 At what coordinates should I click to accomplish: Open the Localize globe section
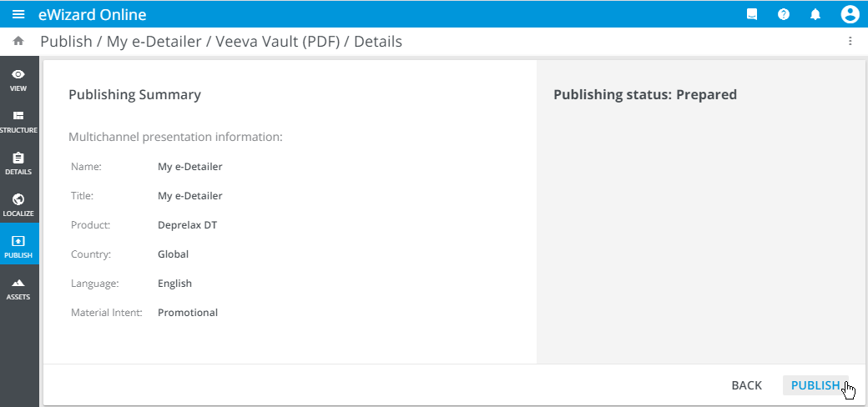(x=18, y=204)
